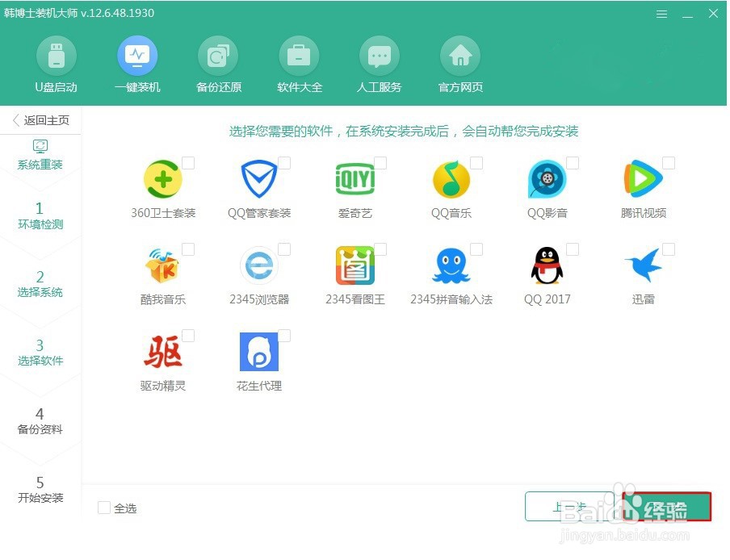The height and width of the screenshot is (560, 730).
Task: Click the 迅雷 bird icon
Action: (x=644, y=265)
